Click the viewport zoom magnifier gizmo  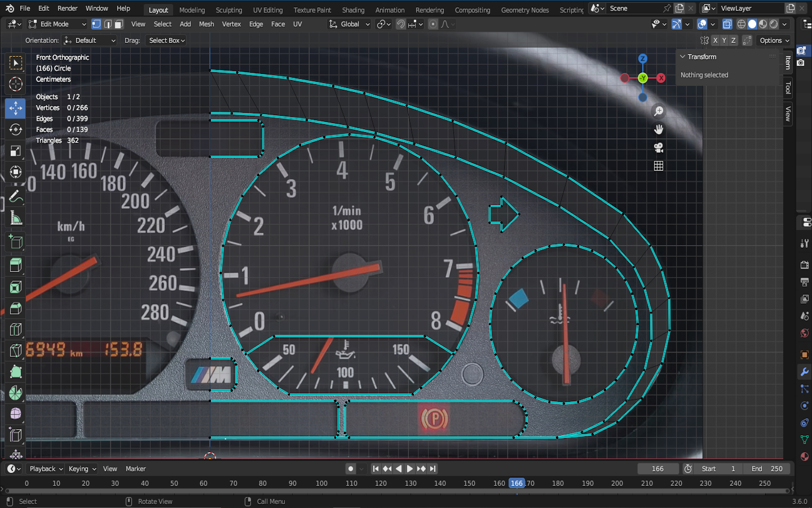658,111
